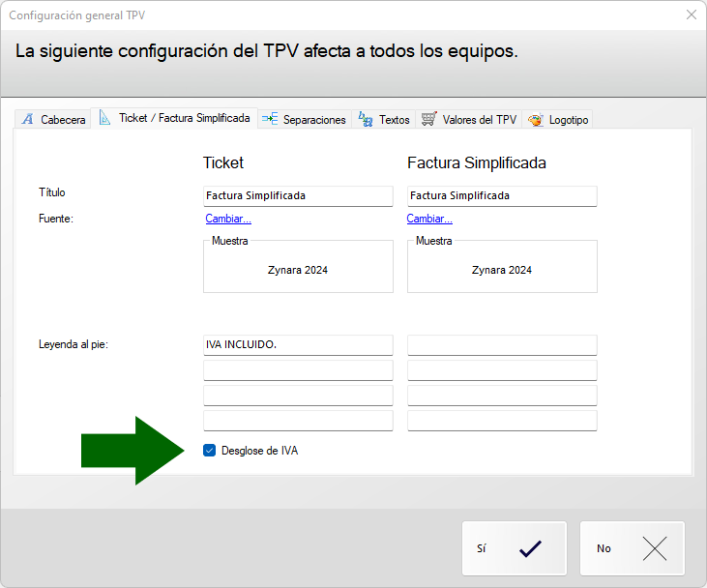Screen dimensions: 707x588
Task: Click the Separaciones tab icon
Action: (x=270, y=119)
